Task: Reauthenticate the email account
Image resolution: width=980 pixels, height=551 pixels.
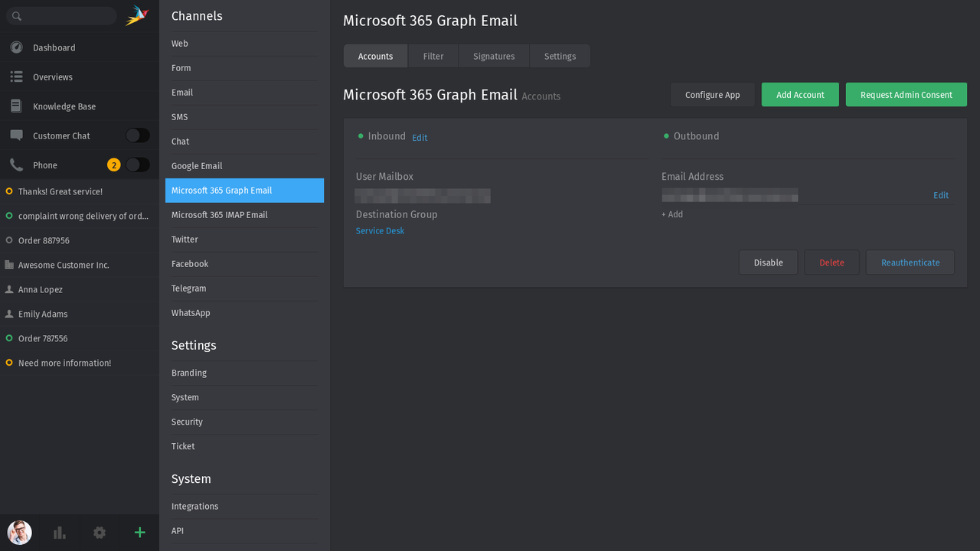Action: coord(910,262)
